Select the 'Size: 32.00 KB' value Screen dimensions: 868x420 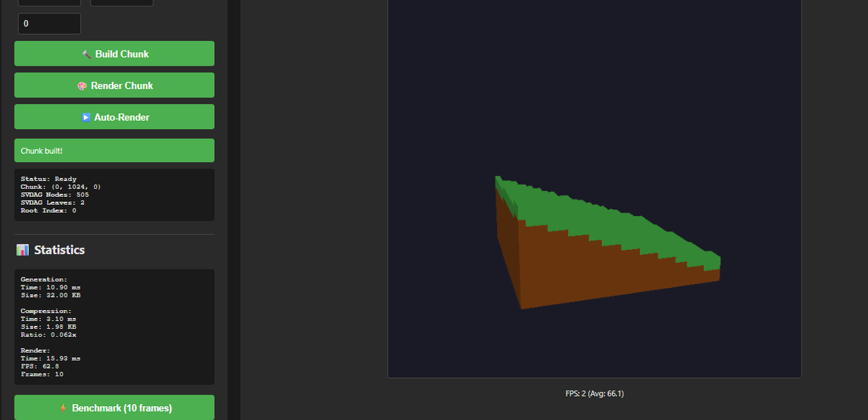51,295
